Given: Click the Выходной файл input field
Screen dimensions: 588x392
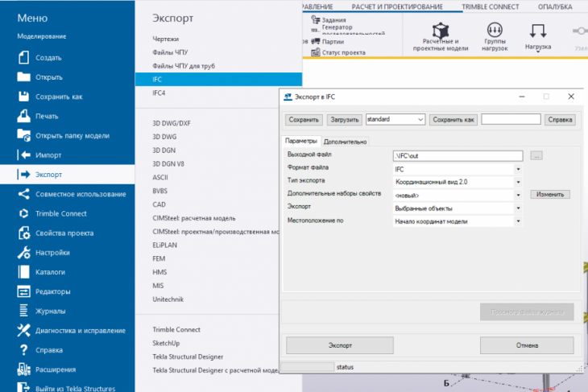Looking at the screenshot, I should pos(457,155).
